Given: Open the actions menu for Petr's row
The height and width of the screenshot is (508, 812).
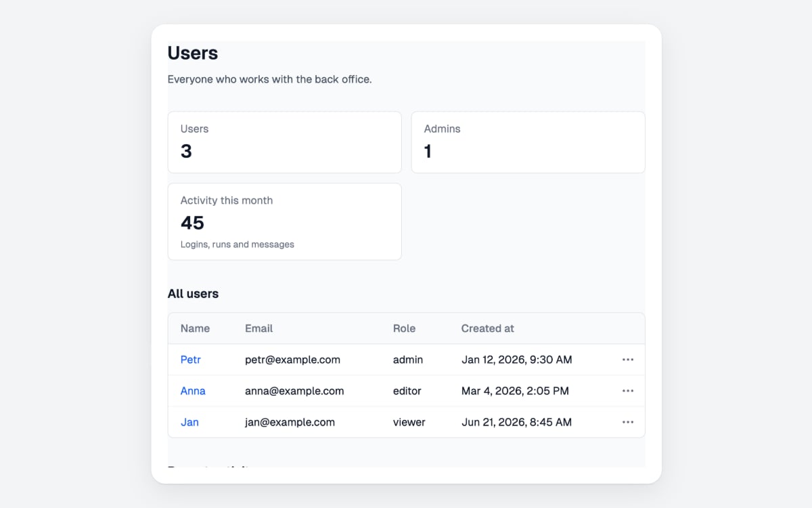Looking at the screenshot, I should [628, 360].
